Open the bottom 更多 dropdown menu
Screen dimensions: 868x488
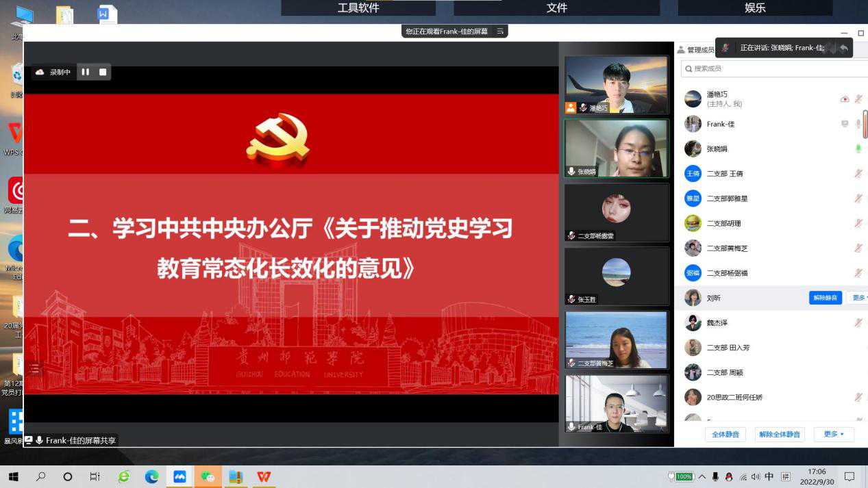tap(834, 434)
